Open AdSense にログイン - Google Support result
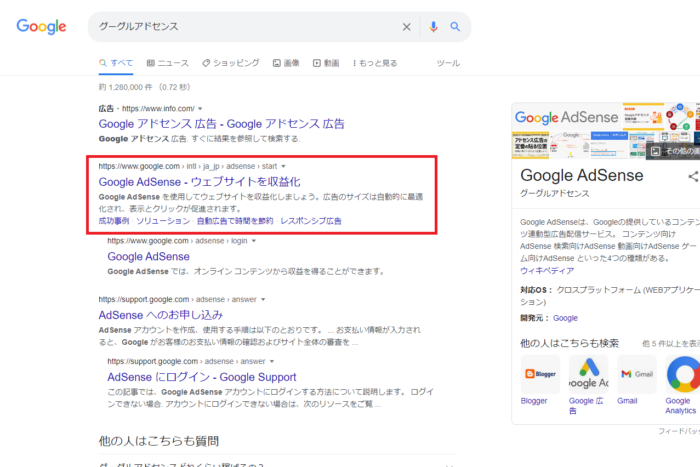The width and height of the screenshot is (700, 467). tap(201, 377)
